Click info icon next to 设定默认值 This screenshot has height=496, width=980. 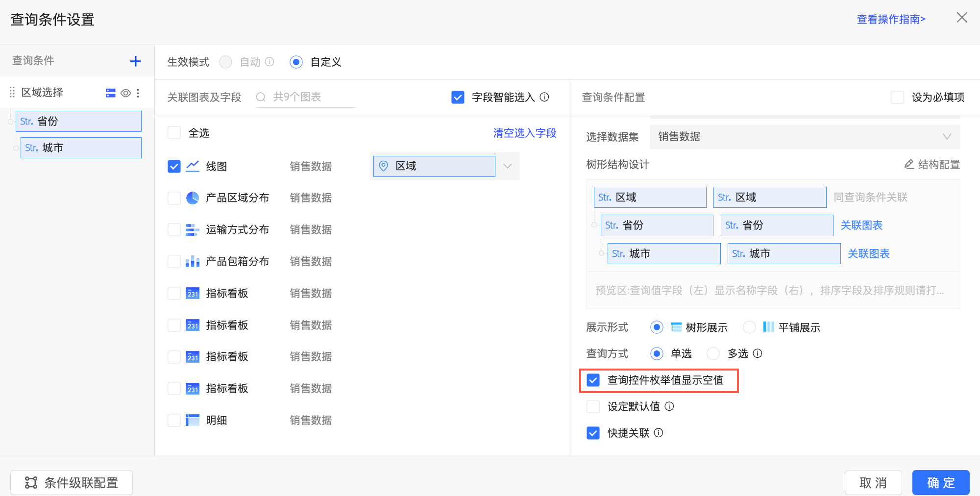(669, 406)
